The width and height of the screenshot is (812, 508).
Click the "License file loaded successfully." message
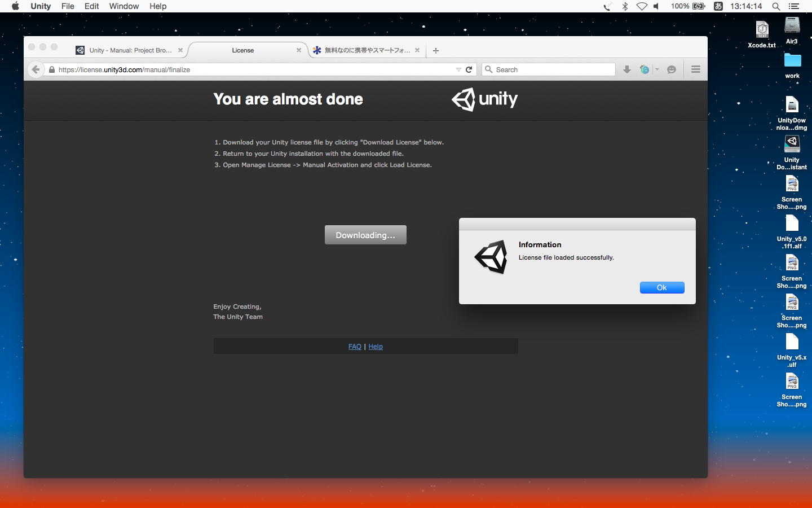(x=566, y=257)
